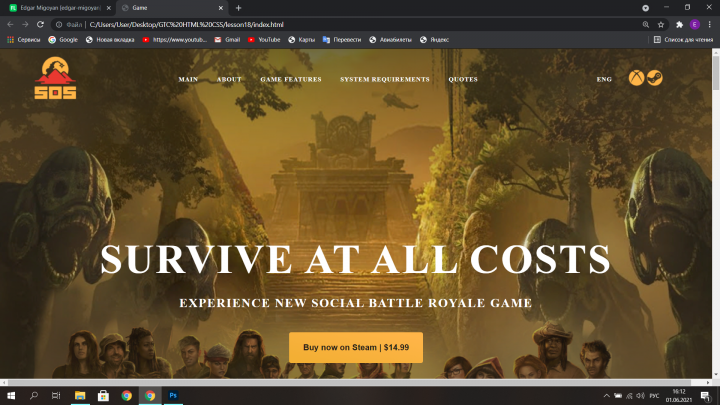Open Windows Start menu

(x=11, y=395)
